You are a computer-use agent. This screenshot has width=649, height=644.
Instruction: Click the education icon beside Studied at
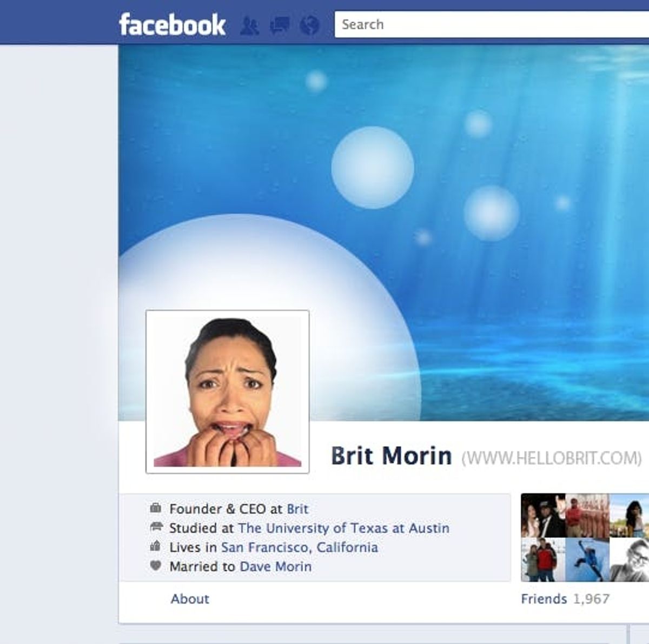pyautogui.click(x=156, y=527)
